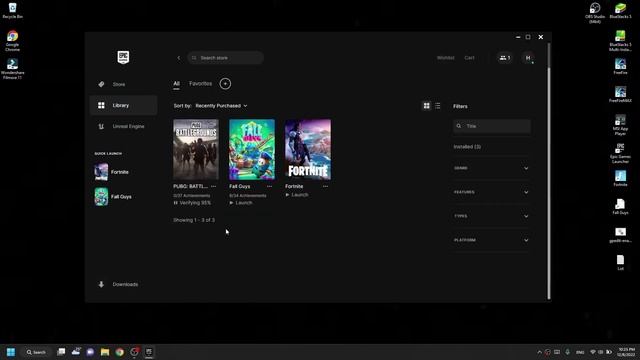Viewport: 640px width, 360px height.
Task: Select the OBS Studio desktop icon
Action: click(595, 13)
